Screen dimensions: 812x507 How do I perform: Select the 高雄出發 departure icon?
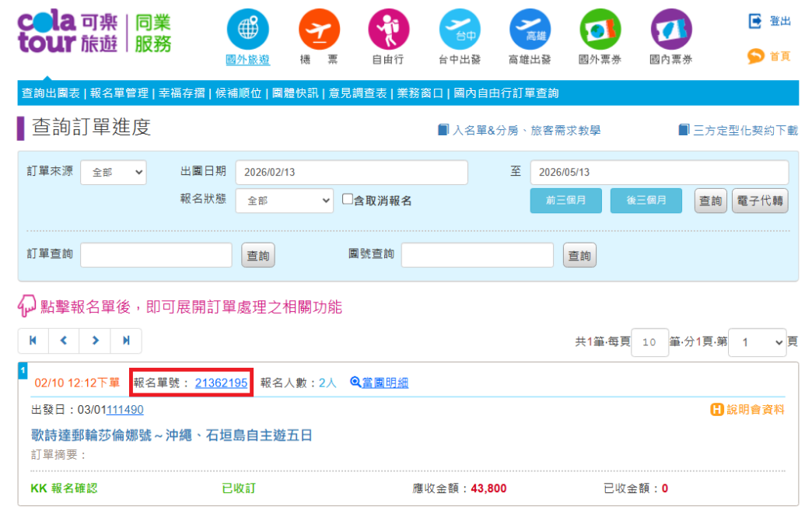[530, 30]
